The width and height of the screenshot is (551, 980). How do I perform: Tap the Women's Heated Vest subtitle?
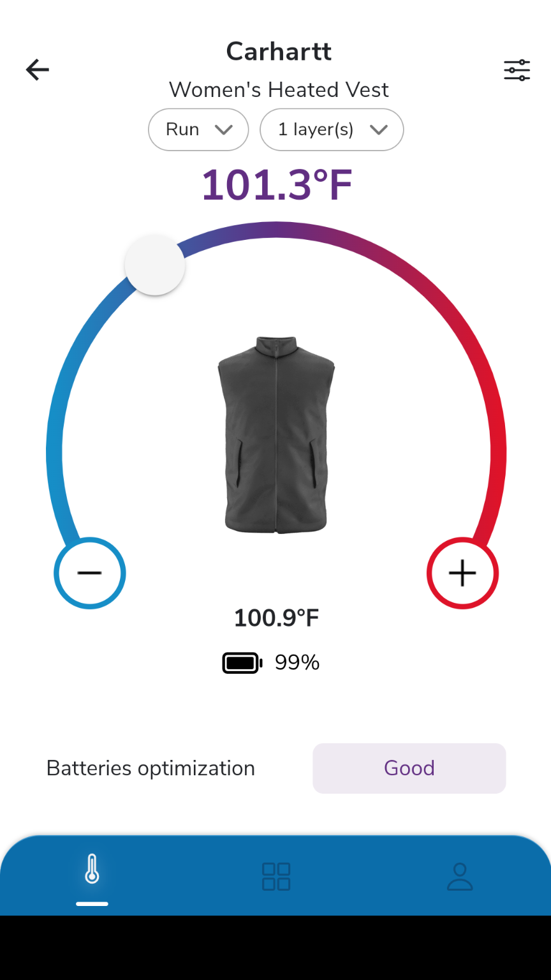tap(279, 90)
